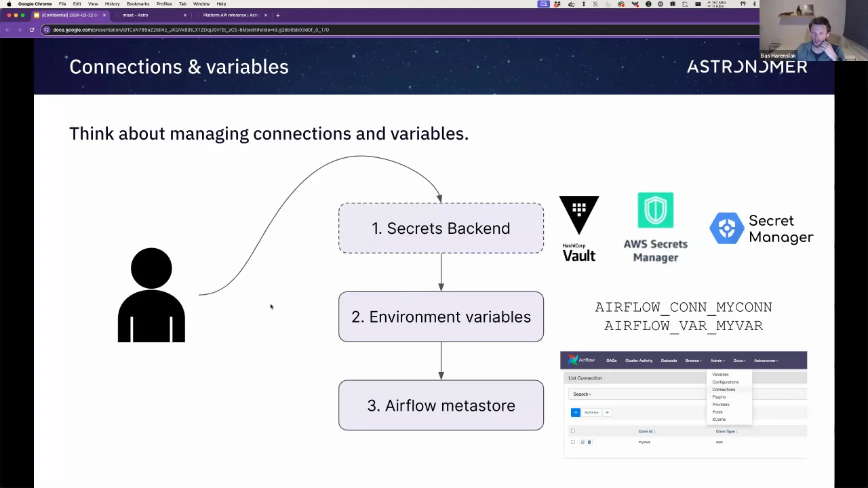Viewport: 868px width, 488px height.
Task: Toggle the checkbox for the myaws row
Action: coord(573,442)
